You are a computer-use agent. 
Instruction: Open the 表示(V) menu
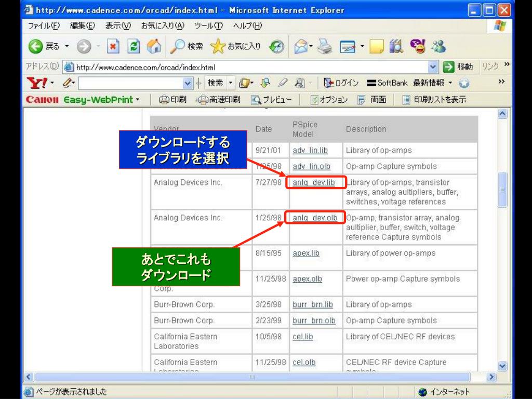(x=118, y=26)
